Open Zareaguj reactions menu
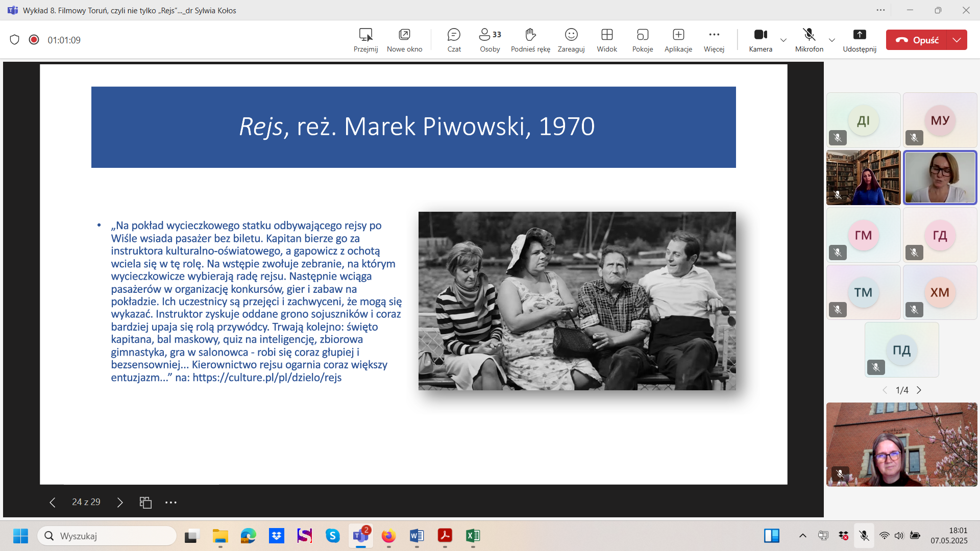The width and height of the screenshot is (980, 551). pyautogui.click(x=571, y=40)
